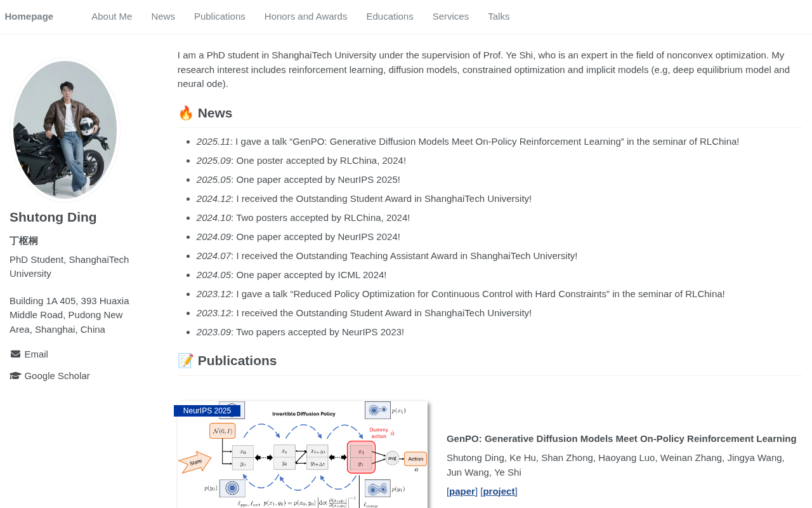Select Honors and Awards menu item
Image resolution: width=812 pixels, height=508 pixels.
[x=306, y=17]
